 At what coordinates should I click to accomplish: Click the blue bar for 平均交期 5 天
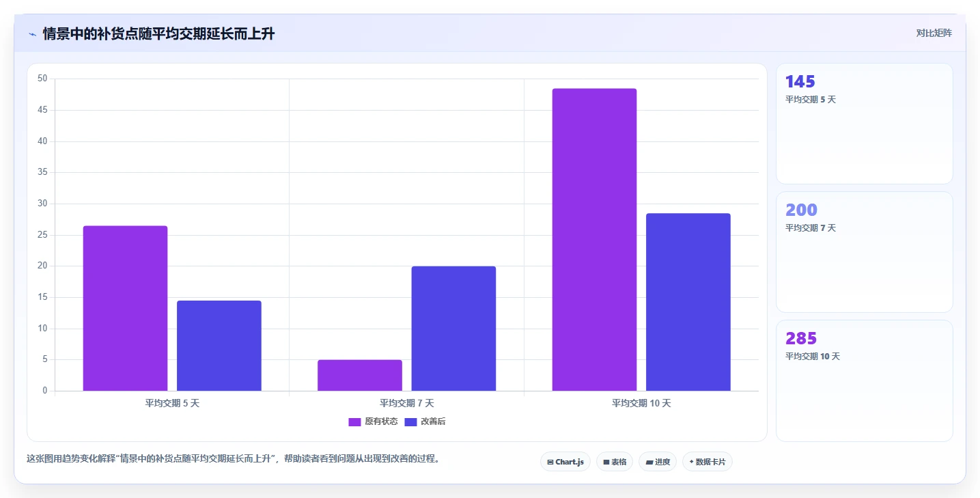pos(219,346)
